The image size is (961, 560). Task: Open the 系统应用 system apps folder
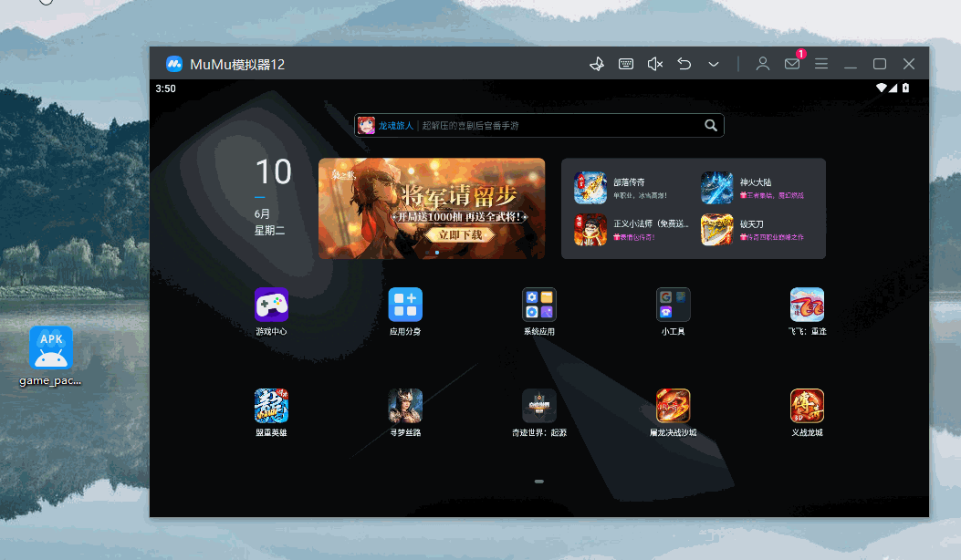539,311
